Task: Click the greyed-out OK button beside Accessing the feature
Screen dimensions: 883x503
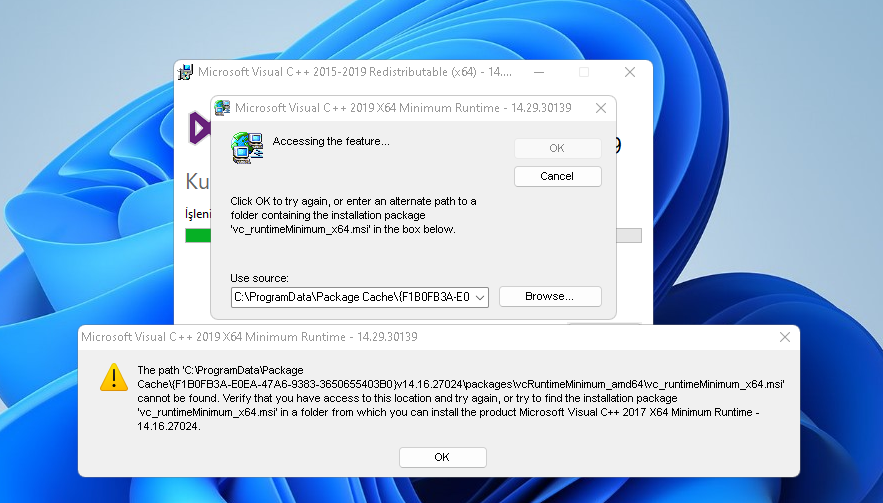Action: [x=558, y=148]
